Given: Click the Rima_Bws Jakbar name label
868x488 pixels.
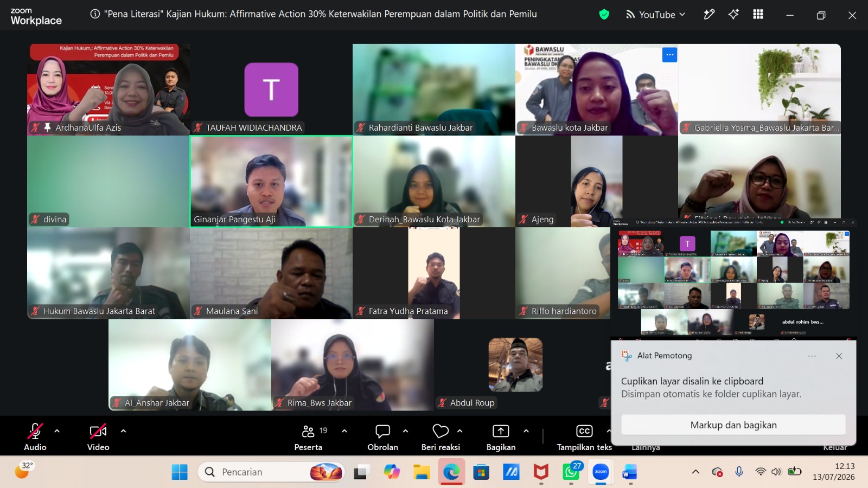Looking at the screenshot, I should point(319,403).
